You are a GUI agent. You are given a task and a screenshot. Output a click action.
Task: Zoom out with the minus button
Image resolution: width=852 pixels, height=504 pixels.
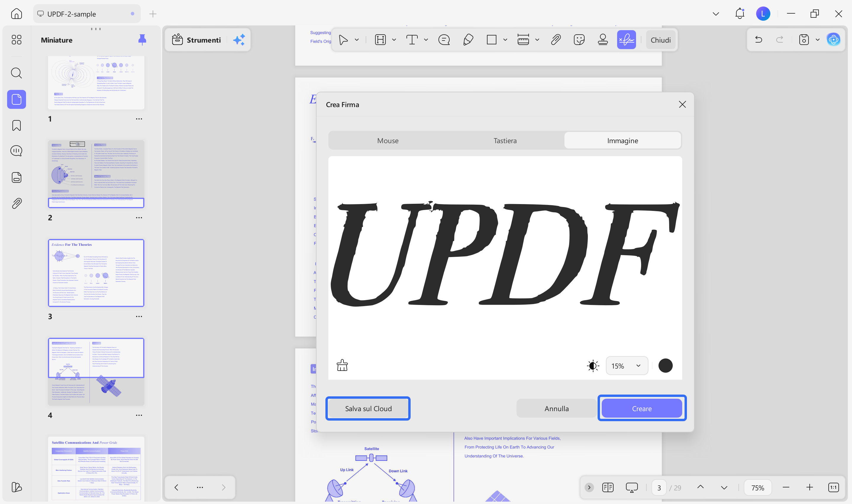pos(786,487)
